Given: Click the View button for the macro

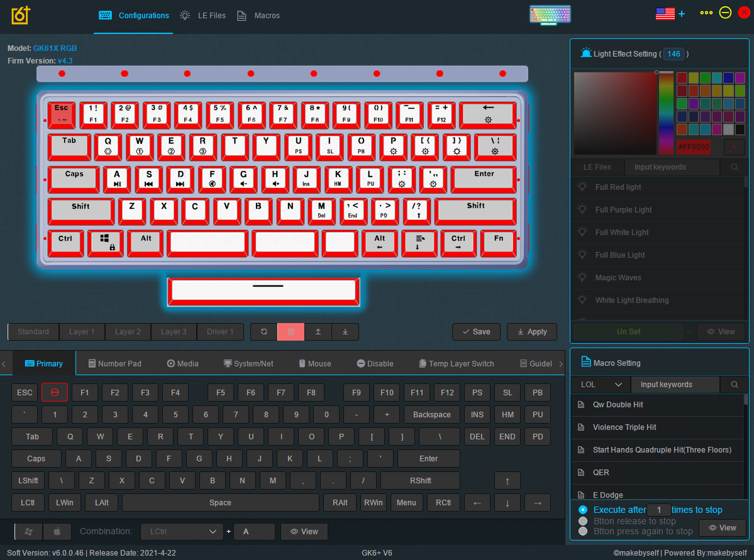Looking at the screenshot, I should coord(722,527).
